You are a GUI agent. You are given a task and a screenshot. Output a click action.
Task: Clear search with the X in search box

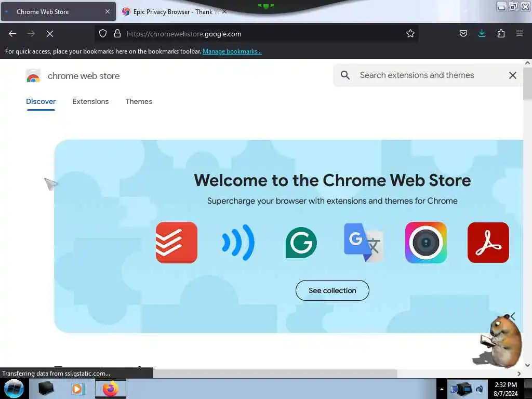coord(513,75)
